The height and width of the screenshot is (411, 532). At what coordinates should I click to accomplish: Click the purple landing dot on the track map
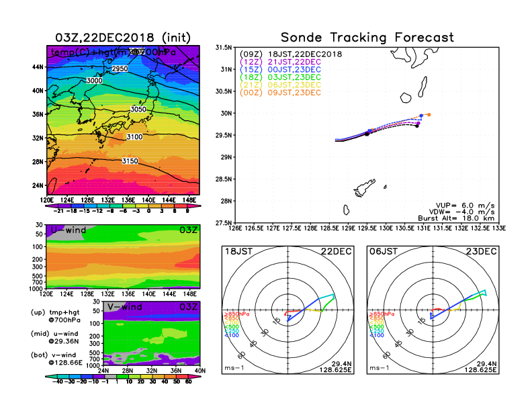pyautogui.click(x=418, y=123)
